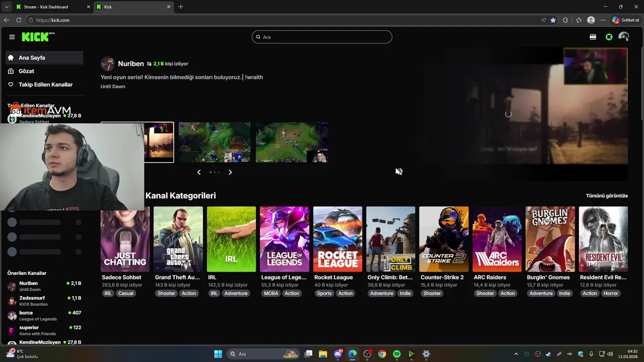644x362 pixels.
Task: Select the third stream thumbnail with female streamer
Action: click(x=292, y=142)
